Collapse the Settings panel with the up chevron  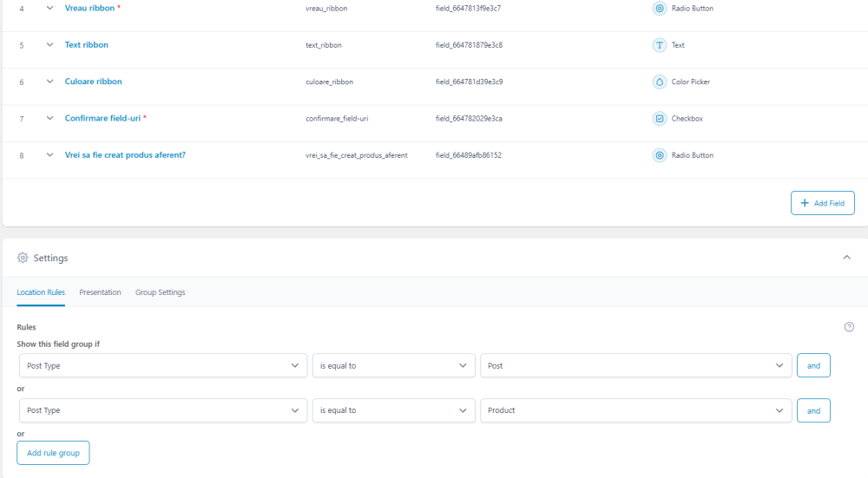[847, 258]
